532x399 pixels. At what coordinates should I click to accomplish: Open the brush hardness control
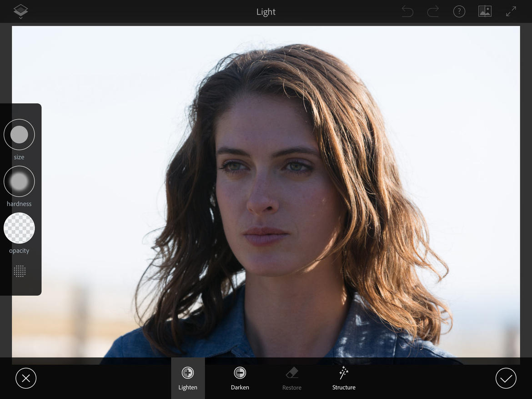click(19, 181)
